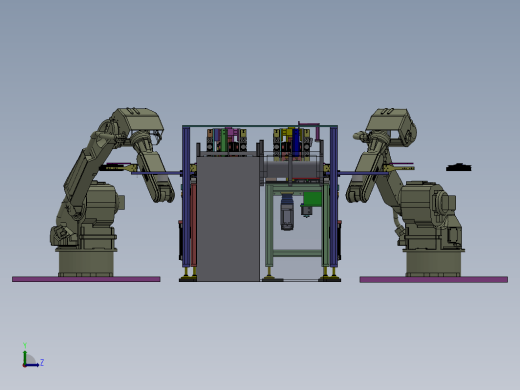
Task: Select the left robot's cylindrical pedestal
Action: click(86, 263)
